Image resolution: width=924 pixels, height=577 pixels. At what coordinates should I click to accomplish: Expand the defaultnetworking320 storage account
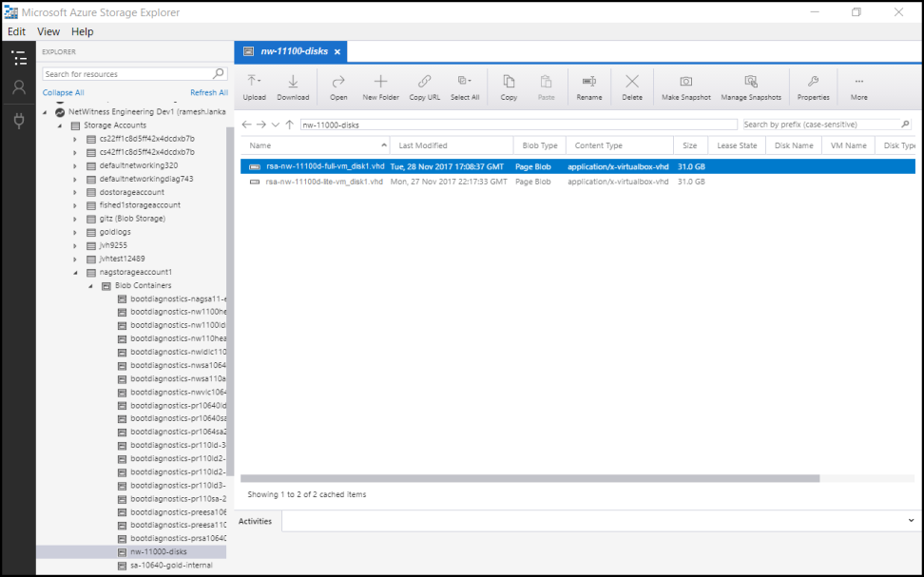75,165
